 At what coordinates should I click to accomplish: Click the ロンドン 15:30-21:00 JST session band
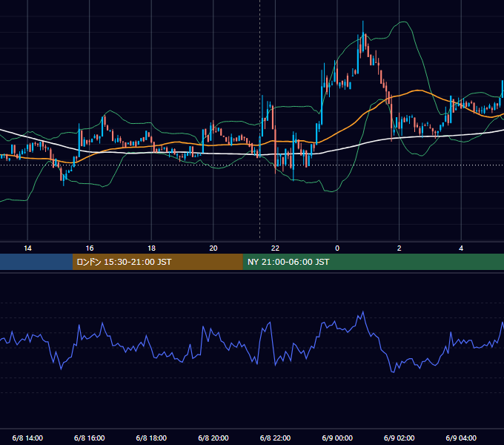[x=157, y=262]
